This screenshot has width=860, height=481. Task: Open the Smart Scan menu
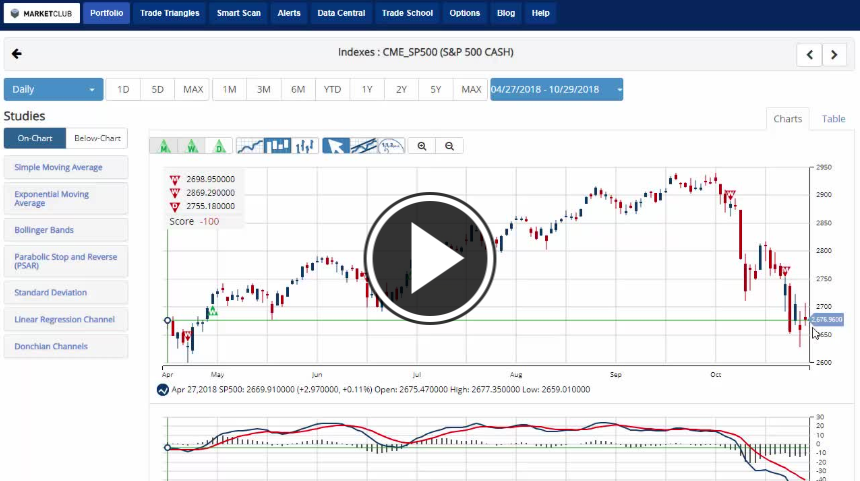tap(238, 14)
